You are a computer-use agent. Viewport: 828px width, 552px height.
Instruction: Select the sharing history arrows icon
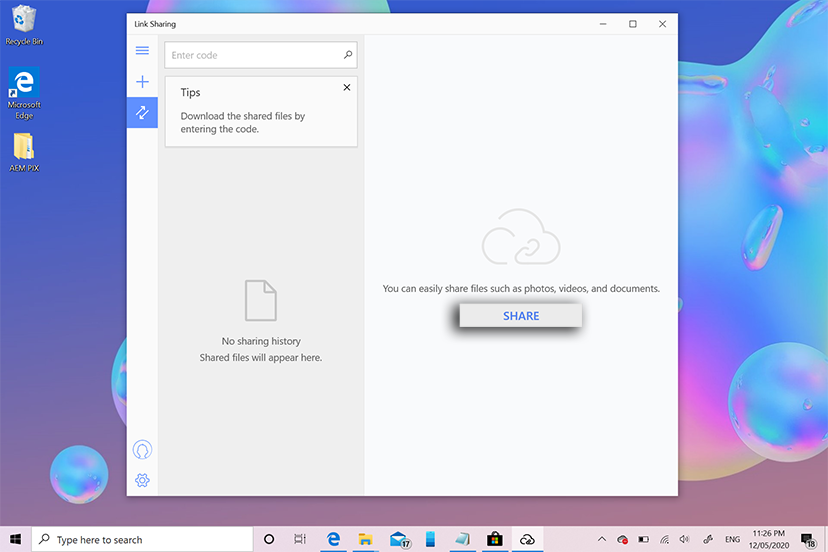(142, 112)
